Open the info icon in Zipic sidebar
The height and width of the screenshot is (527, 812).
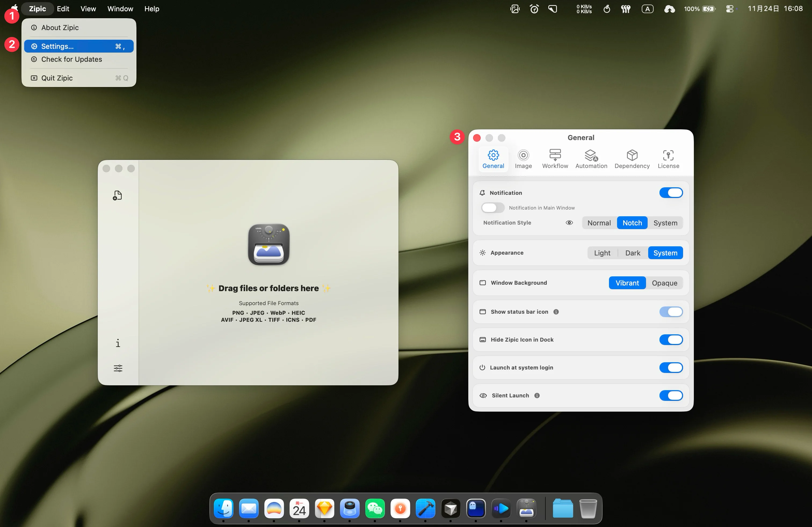coord(118,343)
